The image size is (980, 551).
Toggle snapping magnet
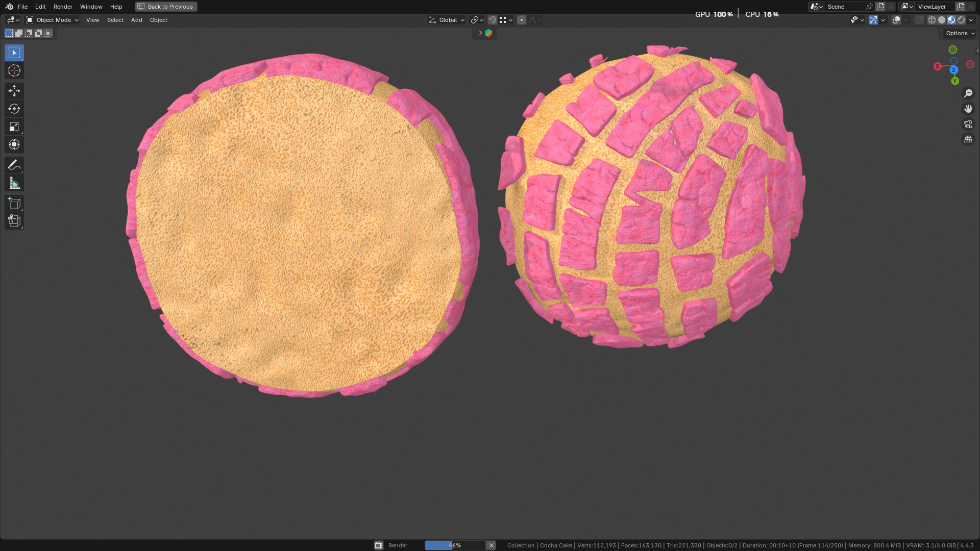click(x=493, y=20)
